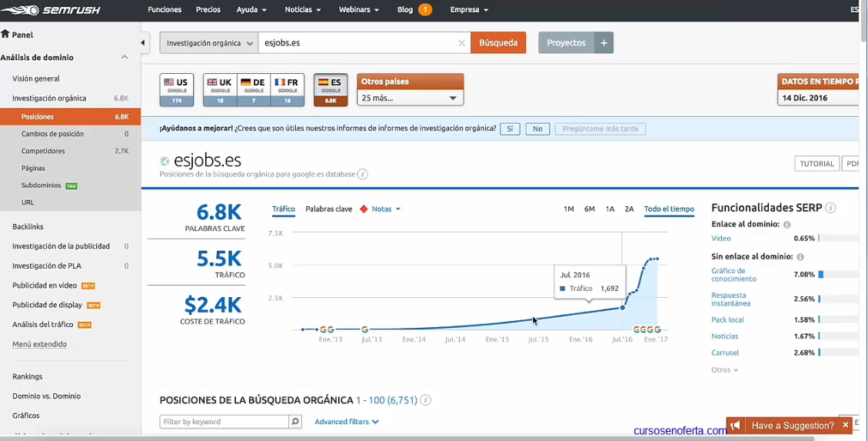Click the Jul. 2016 traffic data point
868x441 pixels.
[x=622, y=308]
